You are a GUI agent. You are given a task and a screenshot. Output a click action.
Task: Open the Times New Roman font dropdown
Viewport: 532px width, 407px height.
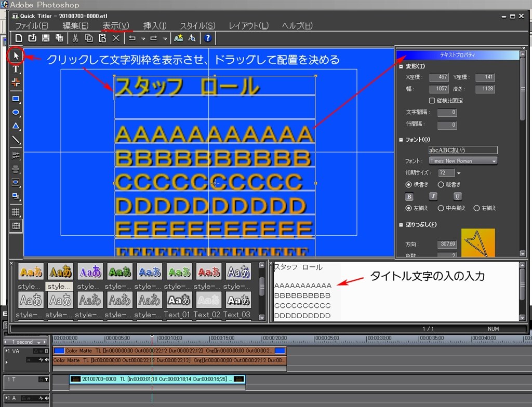[463, 161]
